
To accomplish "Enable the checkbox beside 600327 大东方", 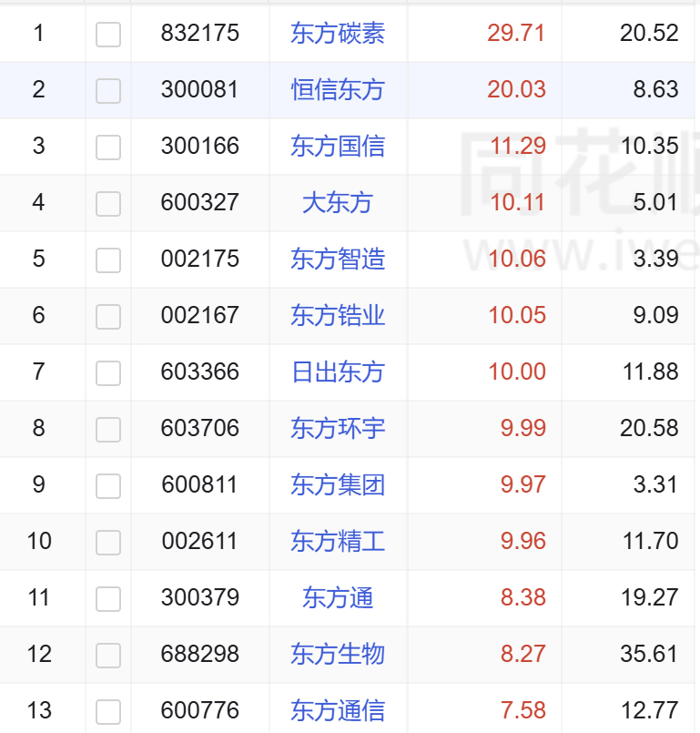I will pos(108,204).
